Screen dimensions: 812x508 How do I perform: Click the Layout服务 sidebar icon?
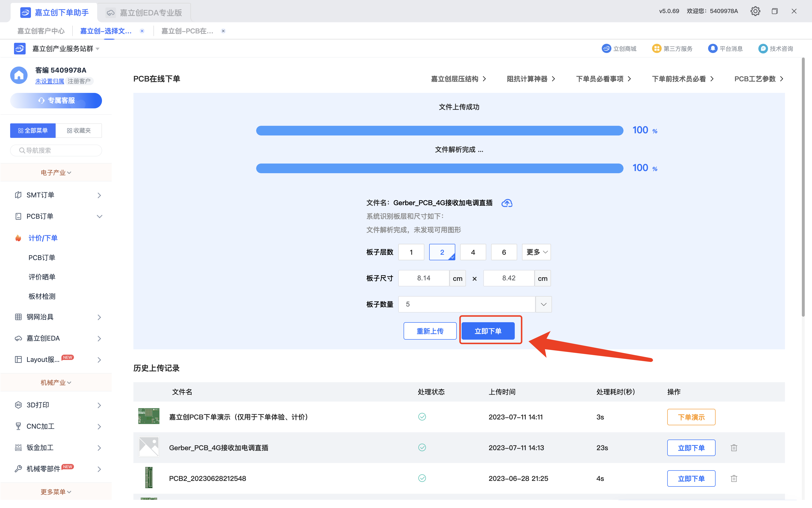(x=18, y=359)
